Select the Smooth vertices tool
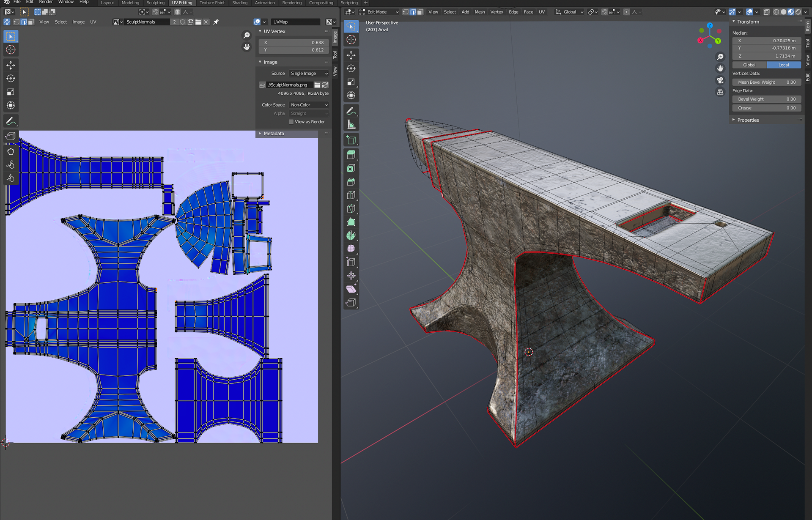Viewport: 812px width, 520px height. (351, 249)
